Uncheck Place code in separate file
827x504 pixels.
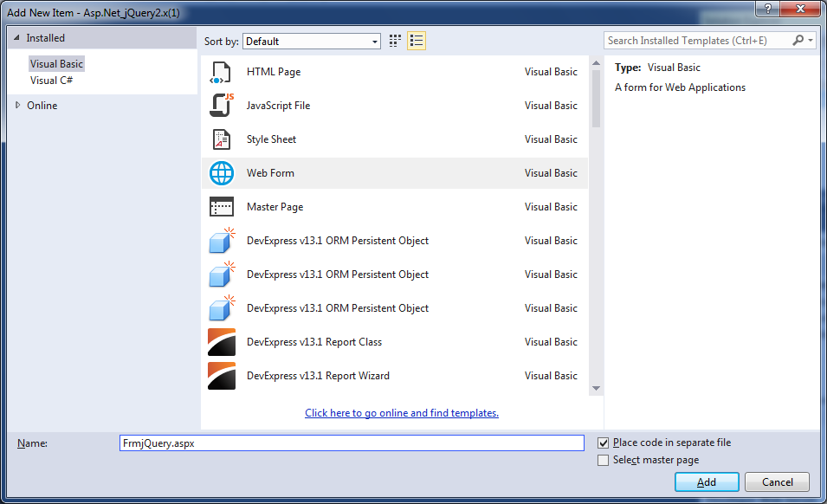(604, 443)
